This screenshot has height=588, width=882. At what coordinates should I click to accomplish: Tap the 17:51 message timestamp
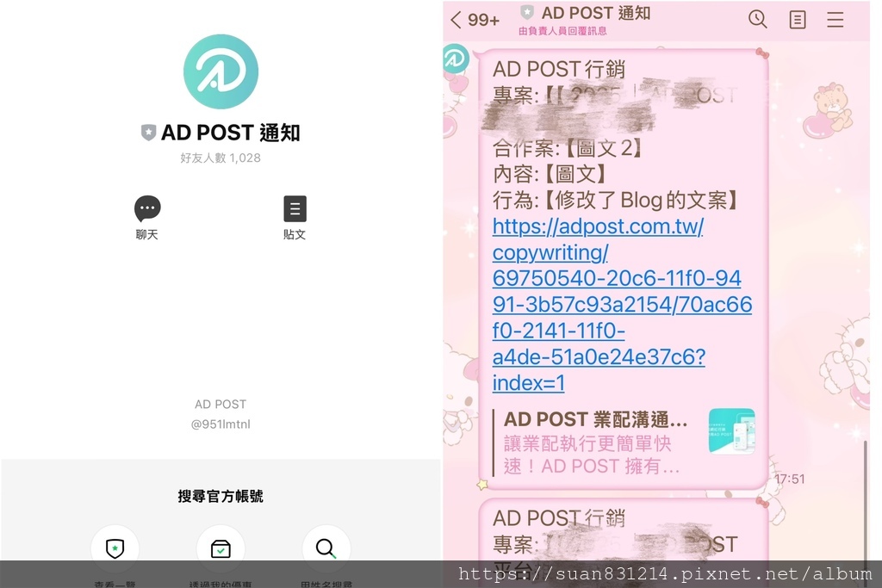790,479
